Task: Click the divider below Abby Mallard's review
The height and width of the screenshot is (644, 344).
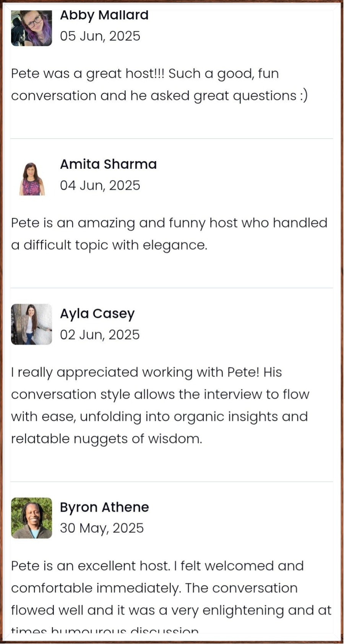Action: [x=172, y=139]
